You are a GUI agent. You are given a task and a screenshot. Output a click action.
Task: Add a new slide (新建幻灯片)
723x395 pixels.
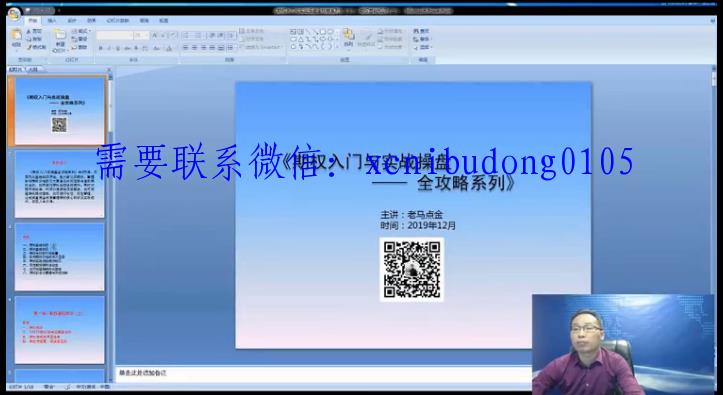[60, 40]
